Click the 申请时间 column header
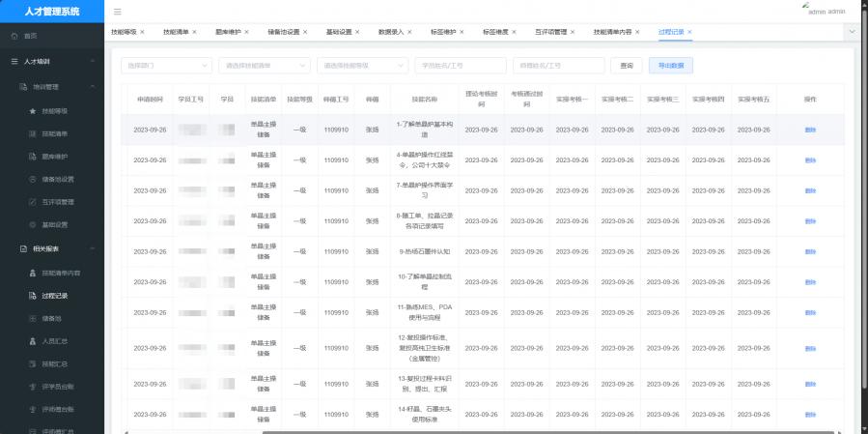Viewport: 868px width, 434px height. click(150, 100)
